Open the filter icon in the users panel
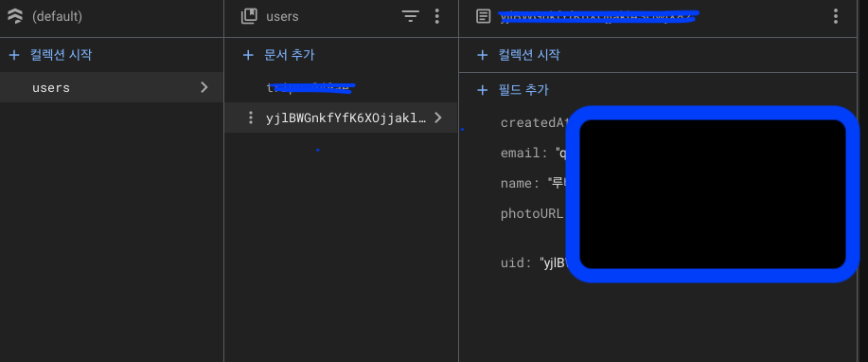This screenshot has height=362, width=868. [x=410, y=17]
